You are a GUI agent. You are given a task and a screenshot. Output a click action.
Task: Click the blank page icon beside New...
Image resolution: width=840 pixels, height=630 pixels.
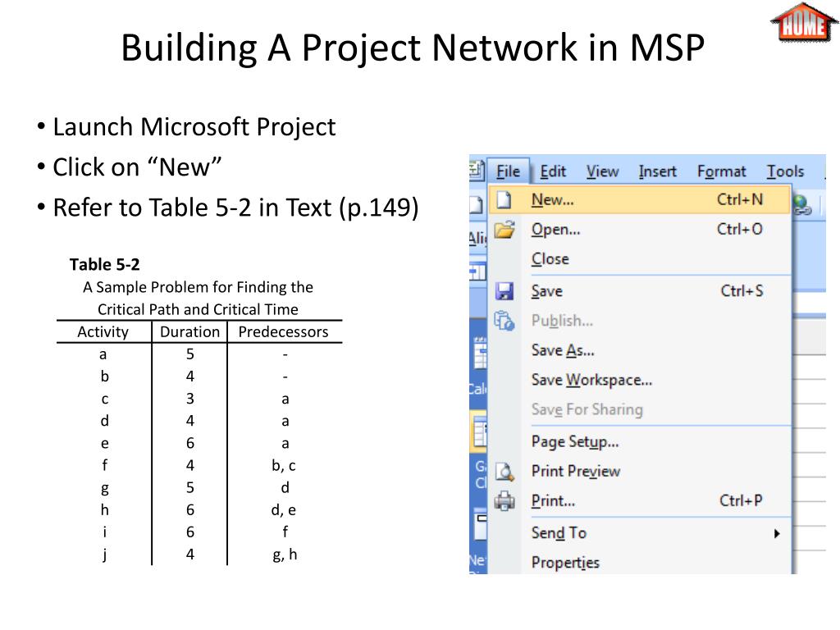[x=504, y=200]
